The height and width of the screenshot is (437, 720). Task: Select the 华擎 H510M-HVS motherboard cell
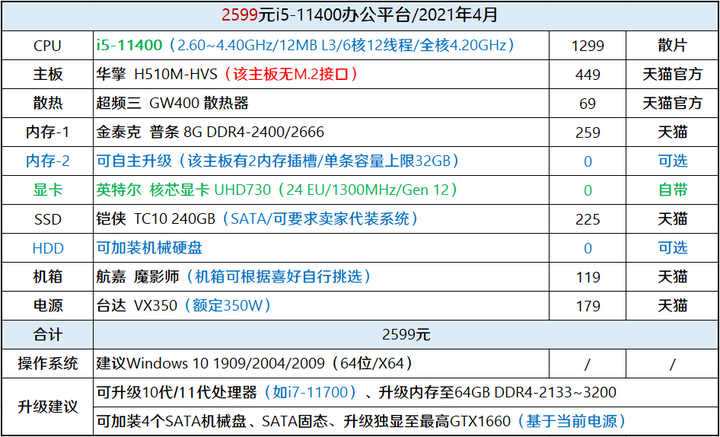coord(321,74)
